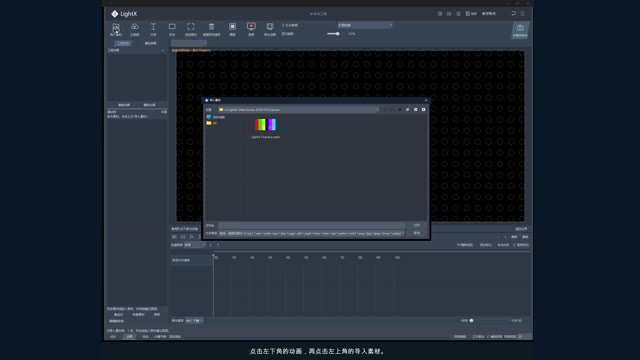Switch to the Animation tab at bottom left

tap(129, 336)
